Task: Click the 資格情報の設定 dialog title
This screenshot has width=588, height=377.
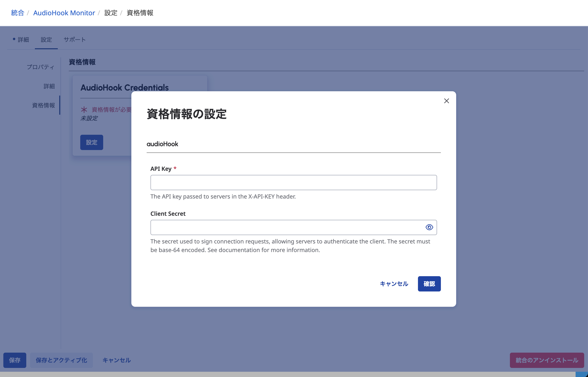Action: pyautogui.click(x=187, y=114)
